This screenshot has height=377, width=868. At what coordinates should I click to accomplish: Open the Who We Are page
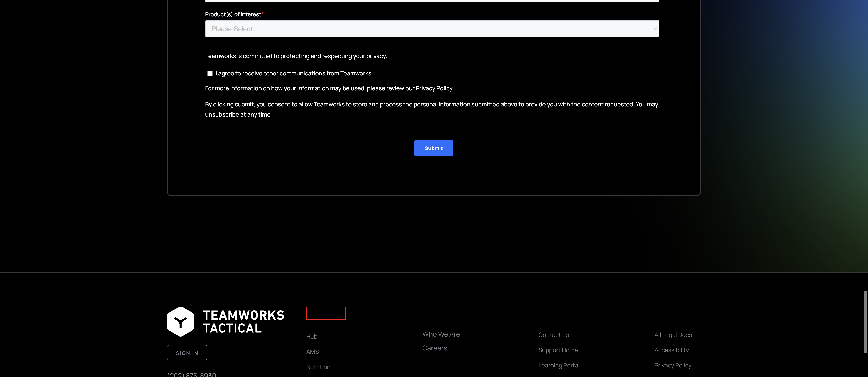[441, 334]
